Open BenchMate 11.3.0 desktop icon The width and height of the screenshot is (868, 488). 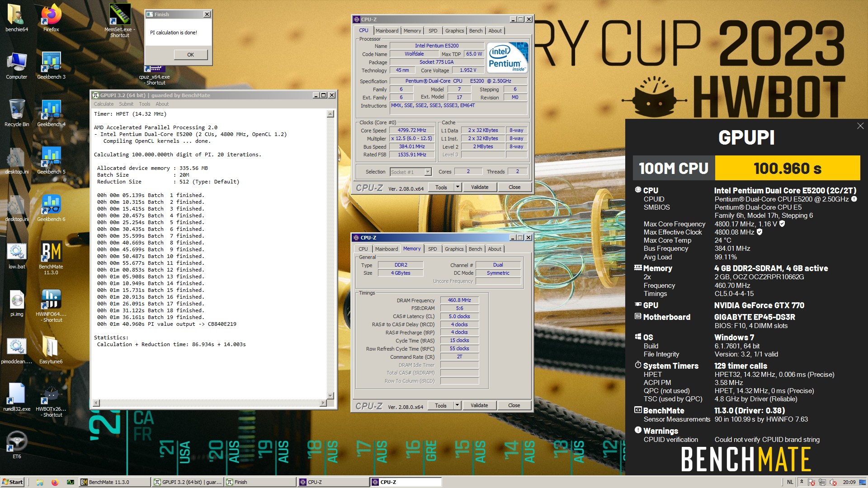click(51, 258)
